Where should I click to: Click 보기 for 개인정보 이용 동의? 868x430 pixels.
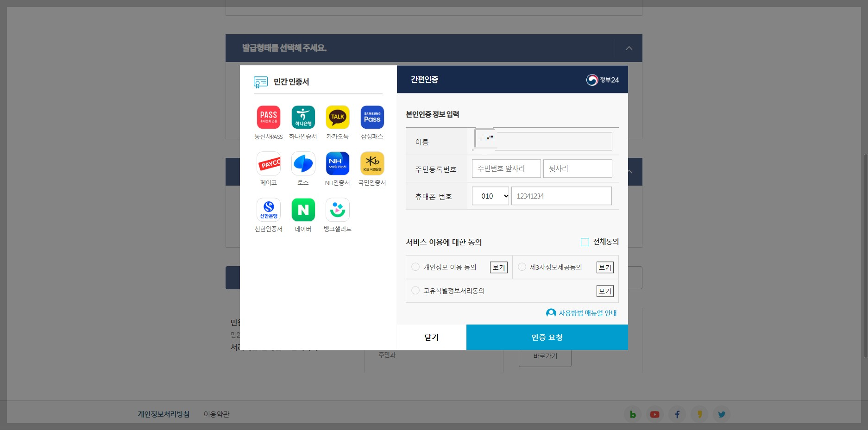click(x=499, y=268)
